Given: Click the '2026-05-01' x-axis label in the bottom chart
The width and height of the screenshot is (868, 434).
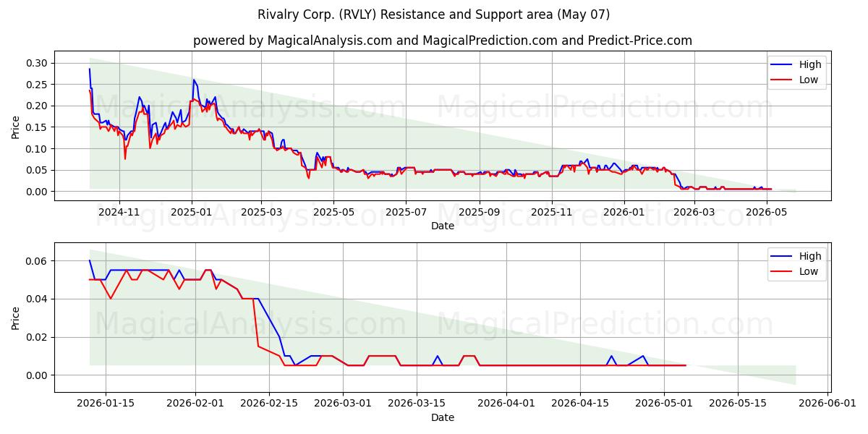Looking at the screenshot, I should click(x=665, y=404).
